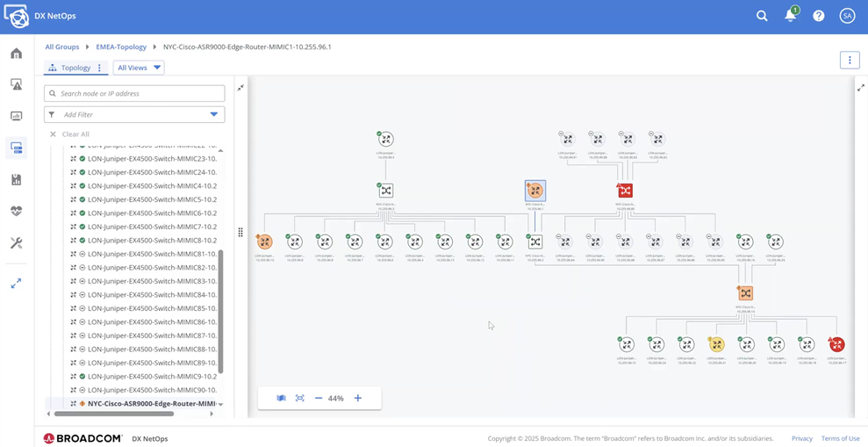Toggle the minimap icon in zoom bar
The width and height of the screenshot is (868, 447).
281,398
